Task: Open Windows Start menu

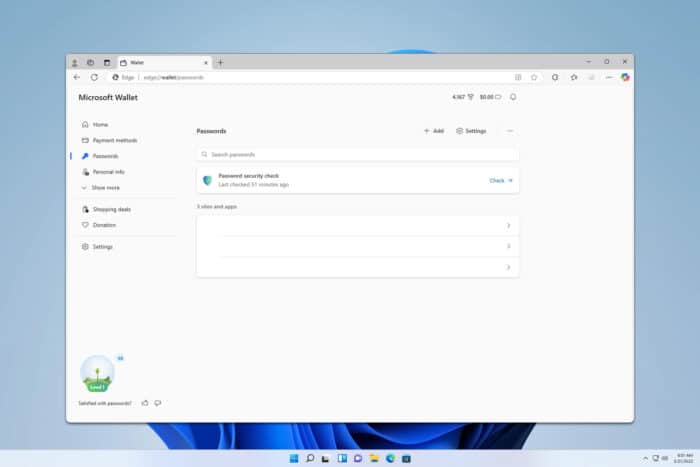Action: tap(294, 459)
